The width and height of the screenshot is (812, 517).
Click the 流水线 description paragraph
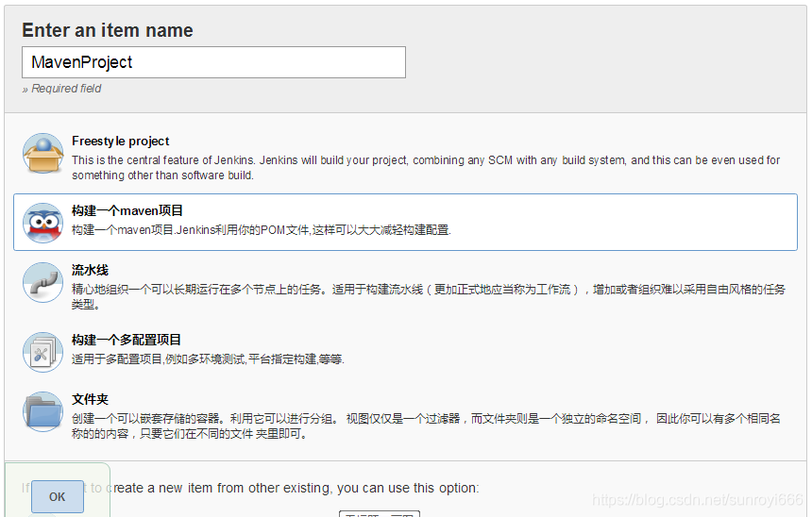click(429, 296)
